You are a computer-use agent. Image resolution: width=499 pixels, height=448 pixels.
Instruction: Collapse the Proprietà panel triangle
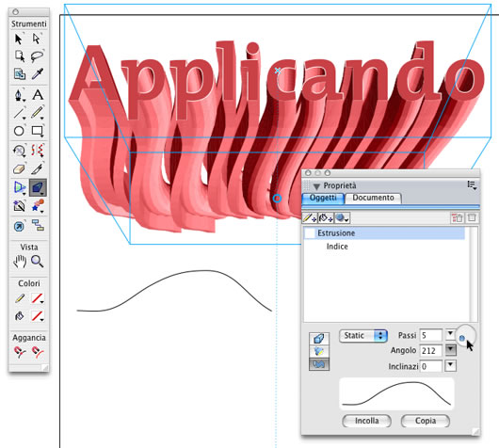point(316,186)
